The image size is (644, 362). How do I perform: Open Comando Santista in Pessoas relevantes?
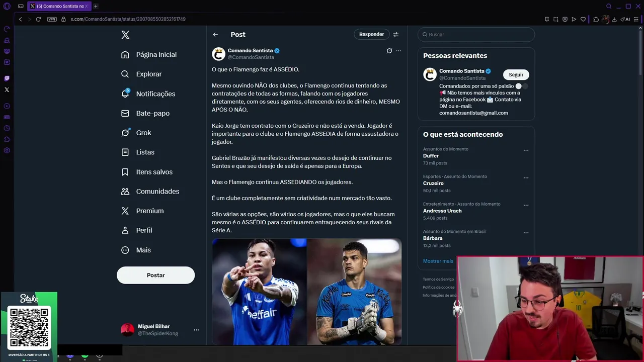[461, 71]
